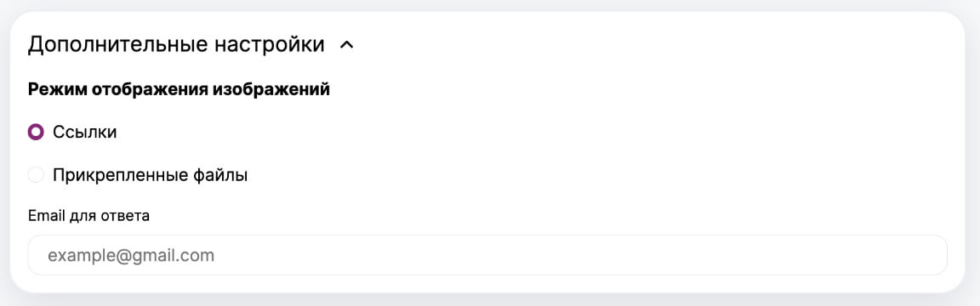The image size is (980, 306).
Task: Click the Режим отображения изображений heading
Action: (179, 90)
